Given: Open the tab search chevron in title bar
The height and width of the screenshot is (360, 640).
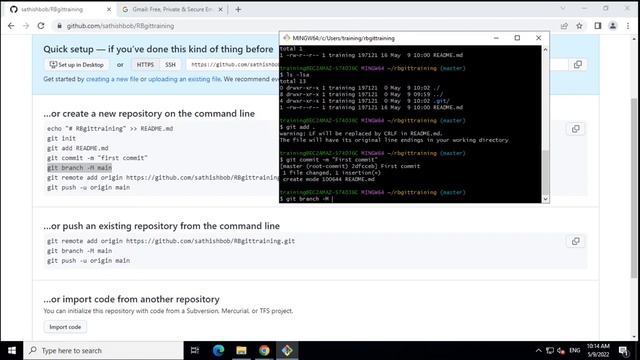Looking at the screenshot, I should click(563, 8).
